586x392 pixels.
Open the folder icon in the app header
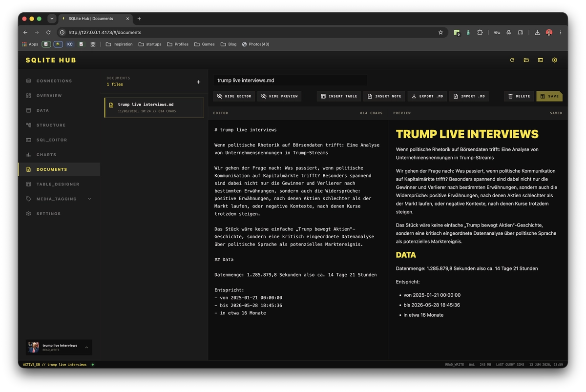526,60
